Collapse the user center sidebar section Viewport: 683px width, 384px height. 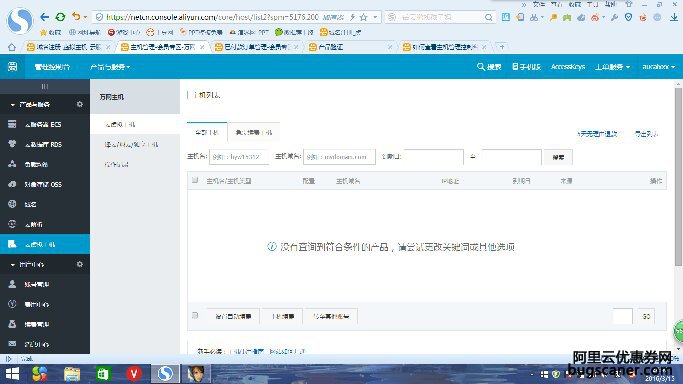click(x=12, y=264)
